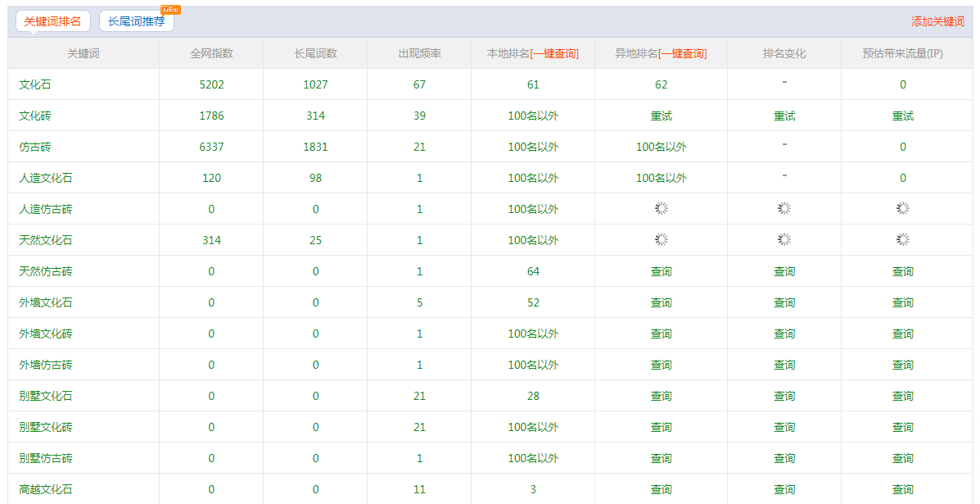Image resolution: width=980 pixels, height=504 pixels.
Task: Click 重试 in 文化砖 row 预估带来流量 column
Action: (x=902, y=116)
